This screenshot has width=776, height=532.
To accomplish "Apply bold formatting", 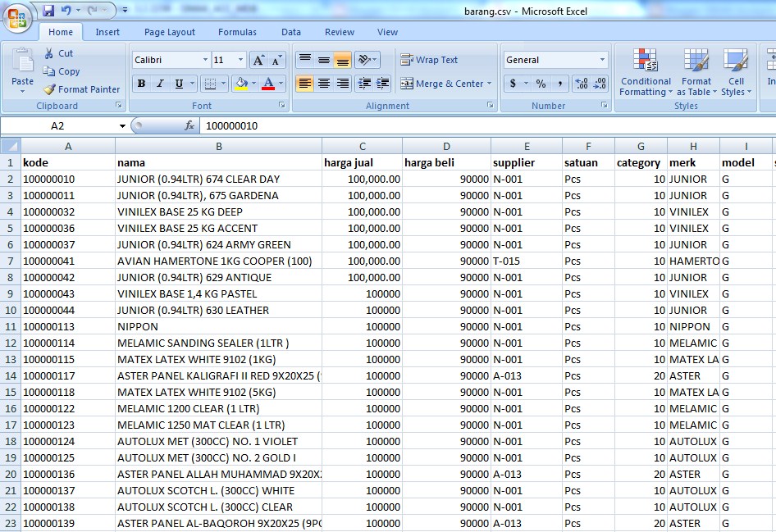I will click(x=141, y=84).
